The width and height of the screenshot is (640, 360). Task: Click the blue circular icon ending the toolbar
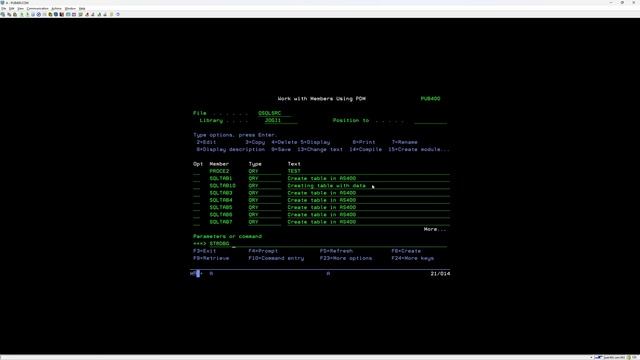[x=118, y=14]
